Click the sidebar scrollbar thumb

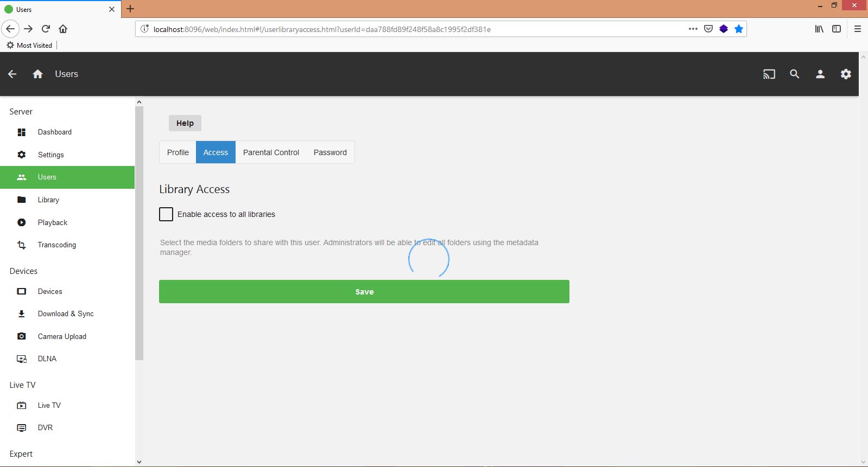(x=139, y=233)
